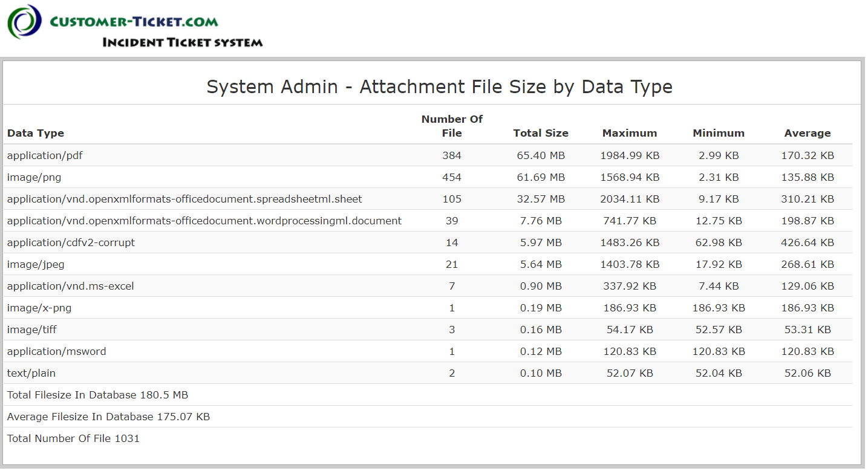Select the application/vnd.ms-excel cell

coord(71,286)
